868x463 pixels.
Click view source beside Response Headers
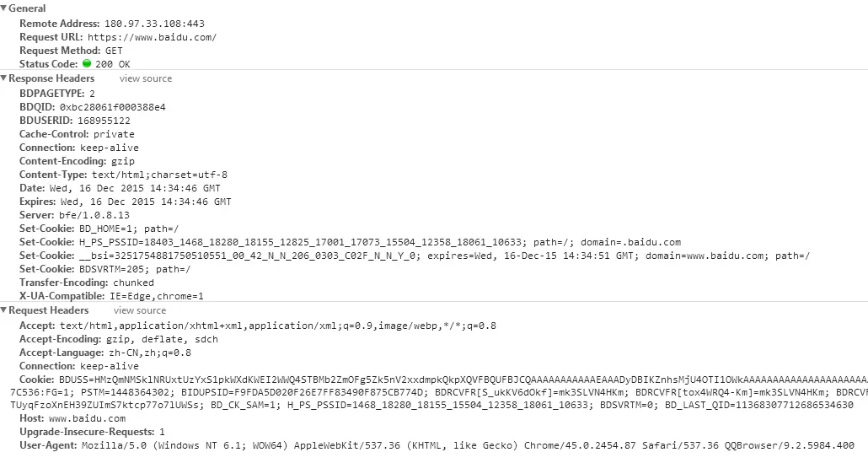[146, 78]
